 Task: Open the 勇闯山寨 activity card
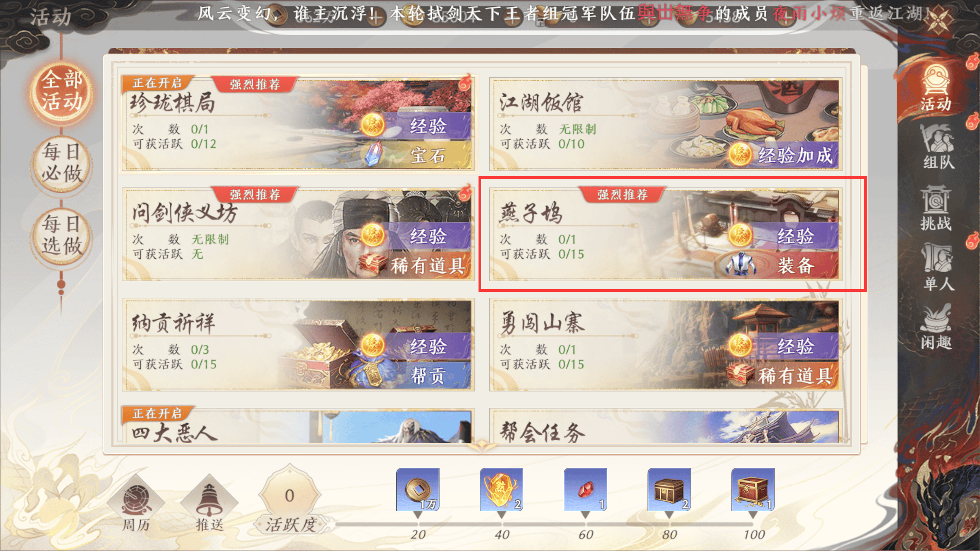666,344
